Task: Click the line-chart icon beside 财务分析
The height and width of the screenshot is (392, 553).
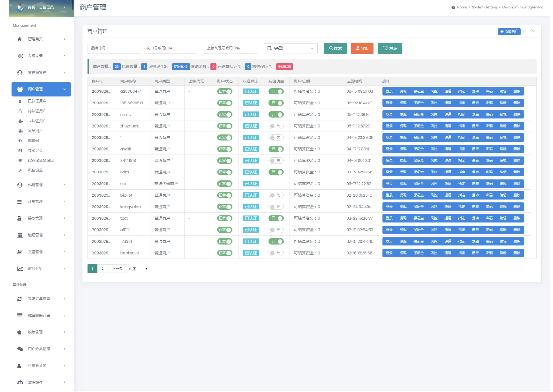Action: tap(20, 269)
